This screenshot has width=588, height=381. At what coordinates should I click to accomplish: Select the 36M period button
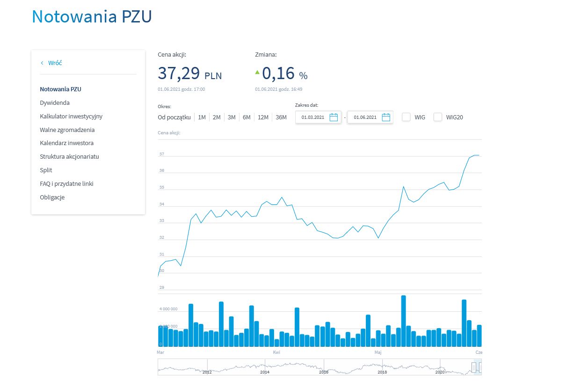coord(281,117)
